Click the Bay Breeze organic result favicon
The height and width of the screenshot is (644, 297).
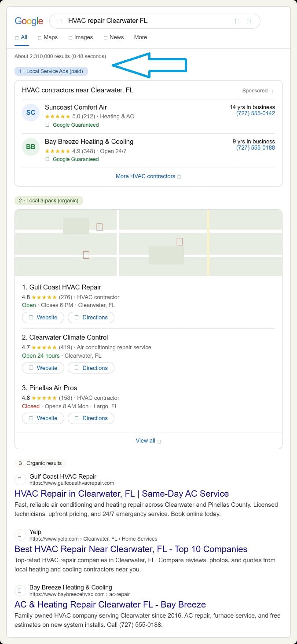(20, 590)
